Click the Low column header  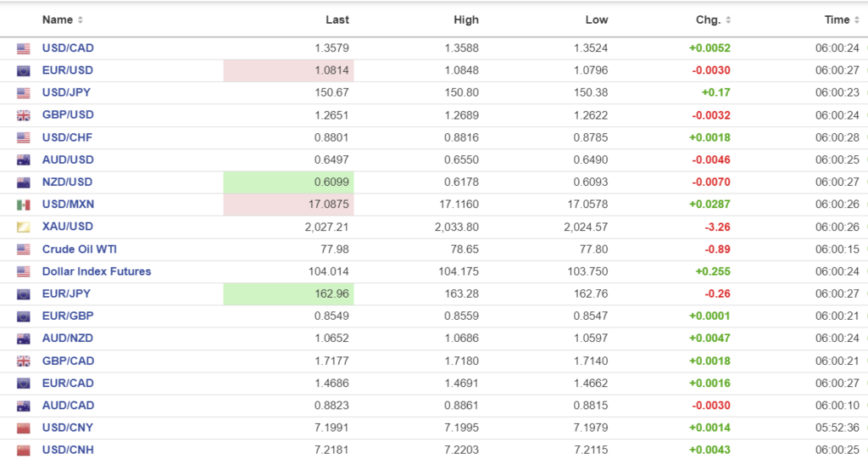597,20
